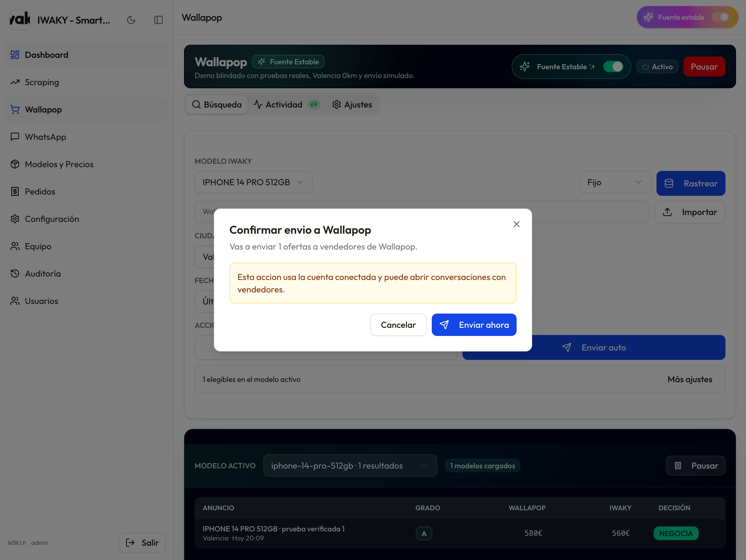Click the Importar button
Viewport: 746px width, 560px height.
coord(690,212)
